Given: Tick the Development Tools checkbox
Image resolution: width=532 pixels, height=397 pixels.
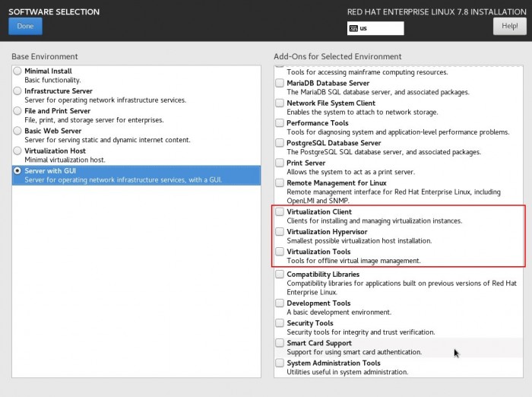Looking at the screenshot, I should (x=280, y=303).
